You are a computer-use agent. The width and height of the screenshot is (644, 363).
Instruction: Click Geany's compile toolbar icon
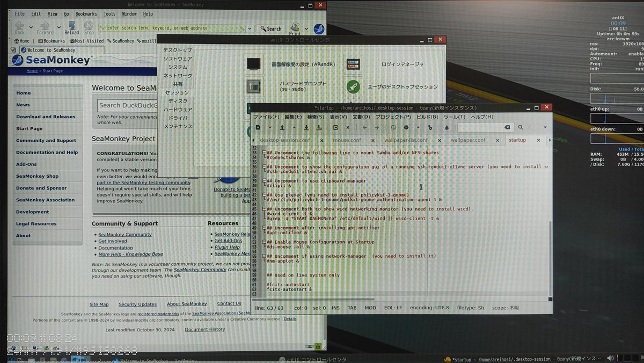click(x=393, y=127)
